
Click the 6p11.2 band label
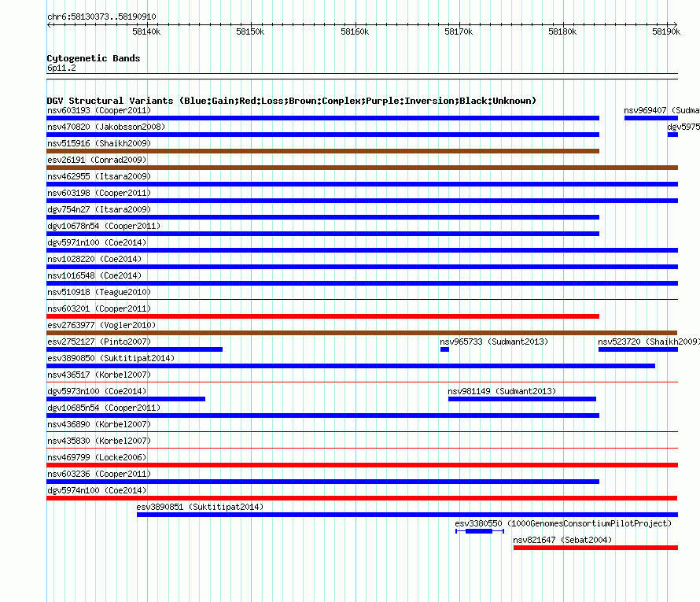pos(61,68)
